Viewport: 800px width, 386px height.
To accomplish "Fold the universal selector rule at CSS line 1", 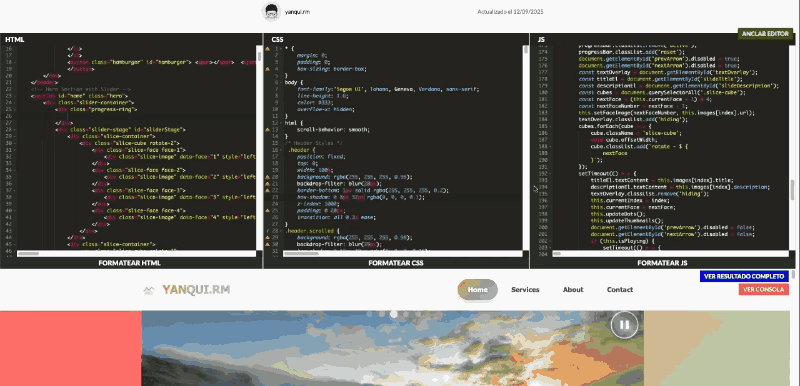I will pos(281,48).
